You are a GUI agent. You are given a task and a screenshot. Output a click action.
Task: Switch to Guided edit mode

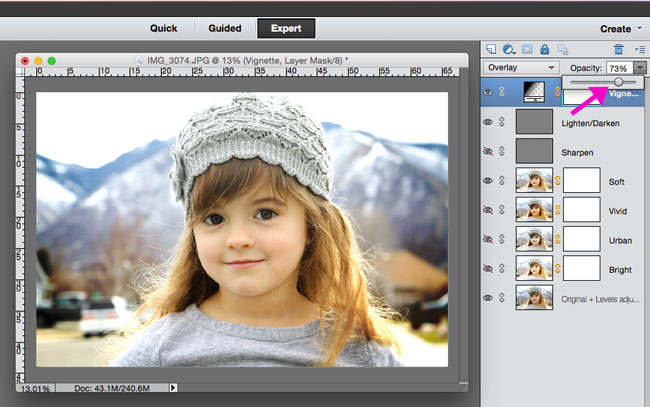click(225, 28)
